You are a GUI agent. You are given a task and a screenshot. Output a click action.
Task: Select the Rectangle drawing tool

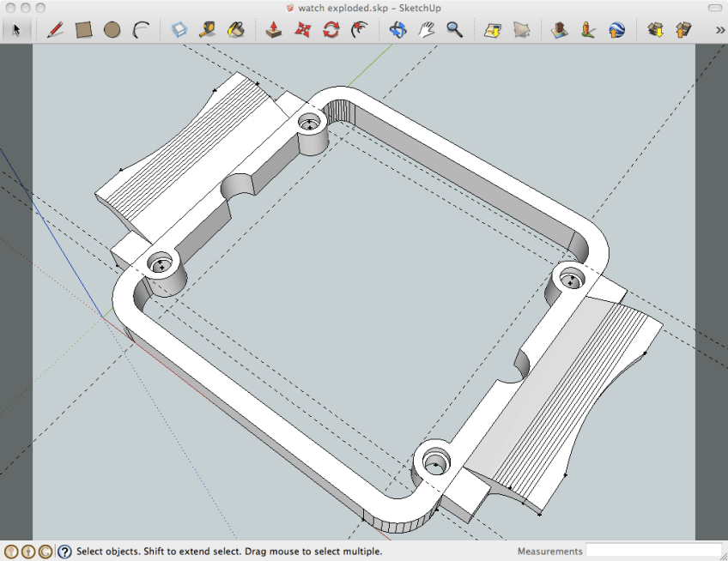83,28
